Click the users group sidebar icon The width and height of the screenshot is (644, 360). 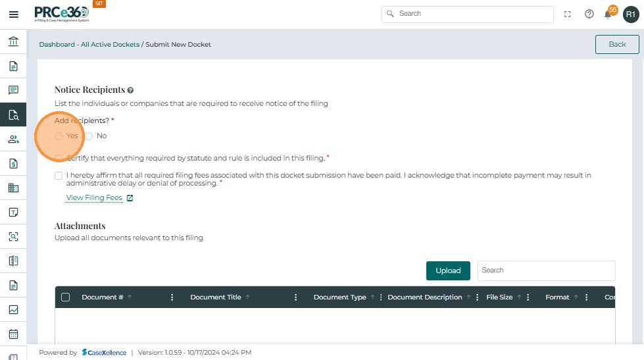coord(13,139)
